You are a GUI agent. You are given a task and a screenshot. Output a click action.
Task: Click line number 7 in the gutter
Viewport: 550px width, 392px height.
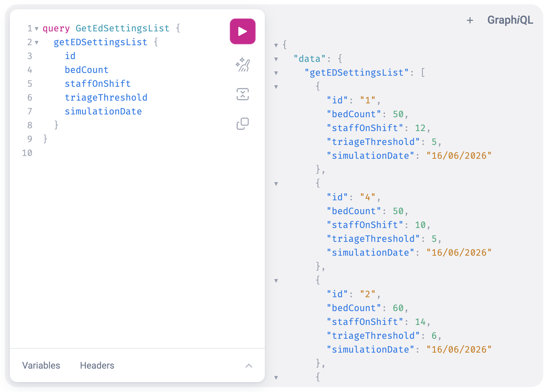tap(30, 111)
